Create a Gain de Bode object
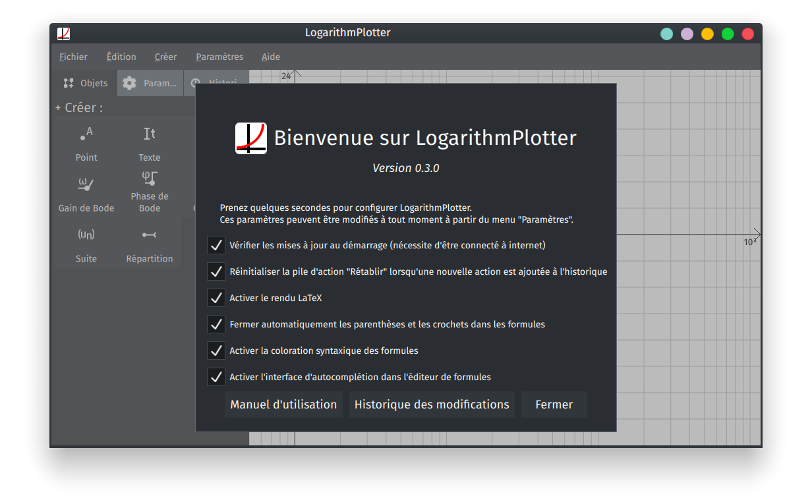The height and width of the screenshot is (504, 812). click(86, 193)
